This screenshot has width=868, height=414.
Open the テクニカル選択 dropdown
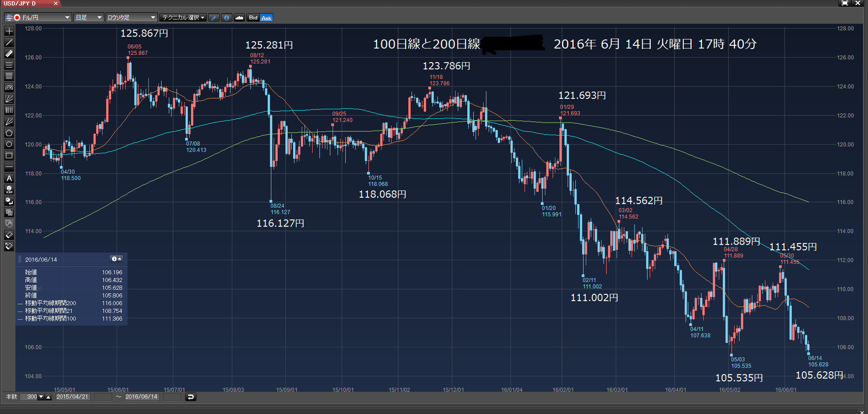pos(183,18)
